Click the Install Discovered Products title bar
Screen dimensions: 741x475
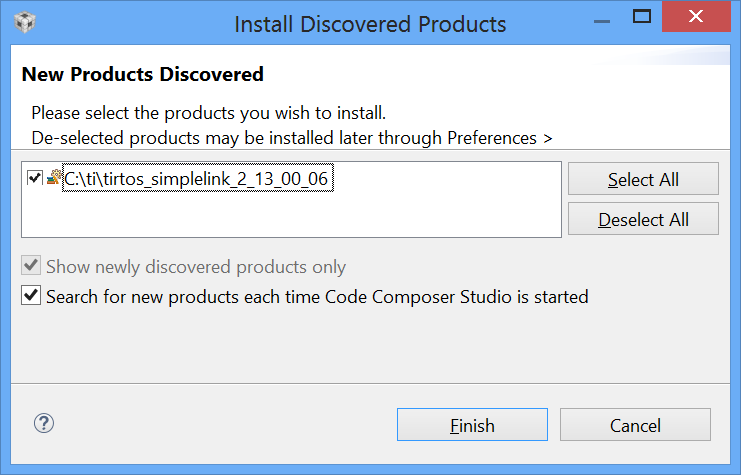coord(370,23)
